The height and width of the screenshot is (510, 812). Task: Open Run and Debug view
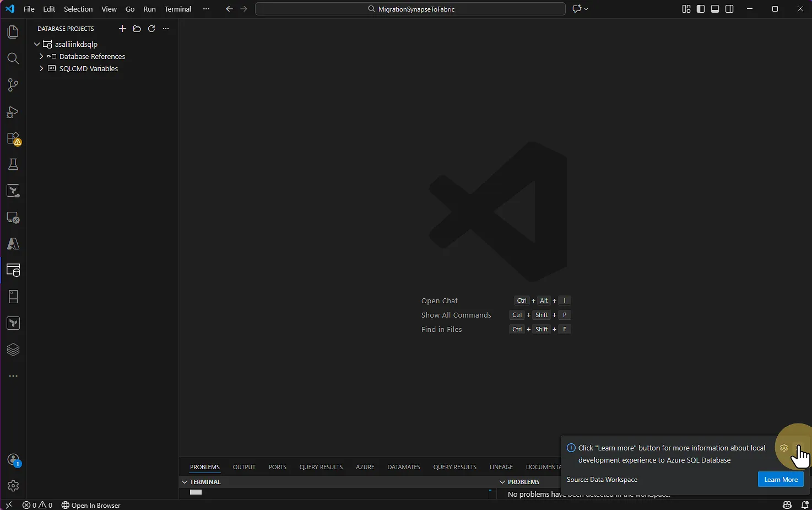[13, 112]
